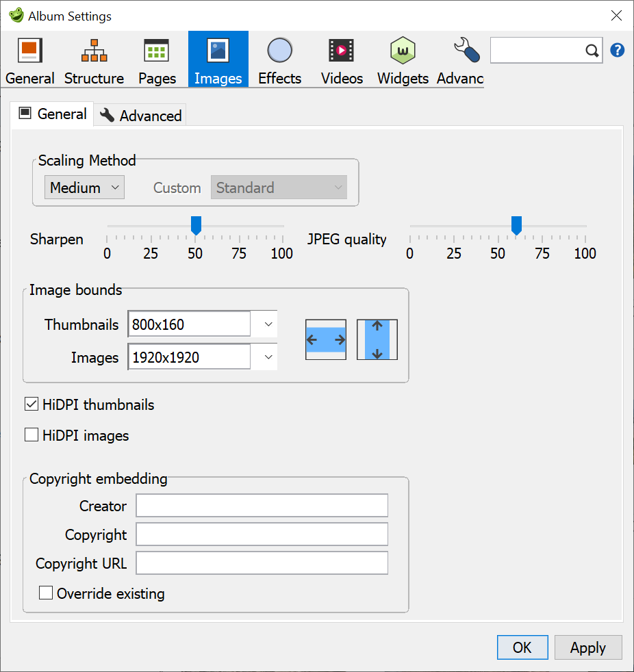Open the General settings section
The image size is (634, 672).
29,58
